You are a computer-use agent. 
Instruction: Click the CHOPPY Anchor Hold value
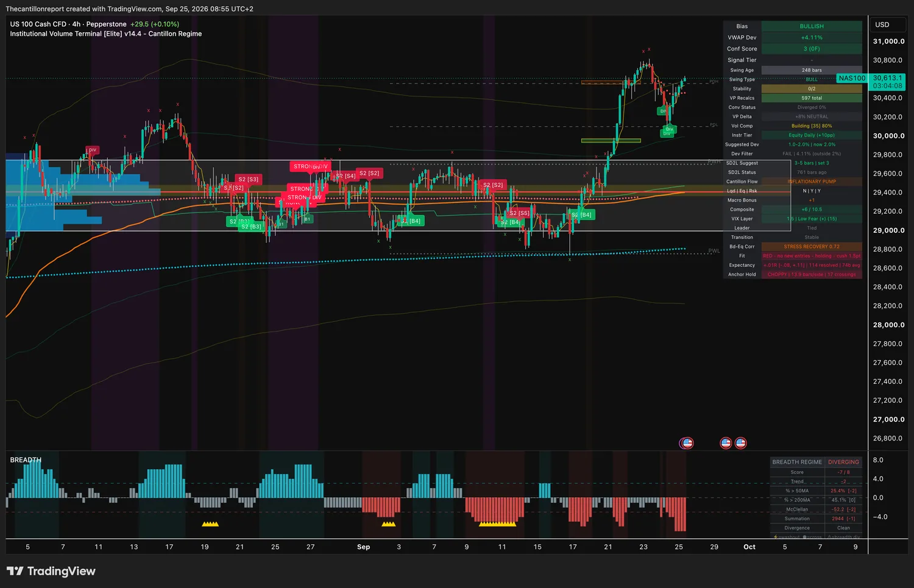pyautogui.click(x=812, y=275)
